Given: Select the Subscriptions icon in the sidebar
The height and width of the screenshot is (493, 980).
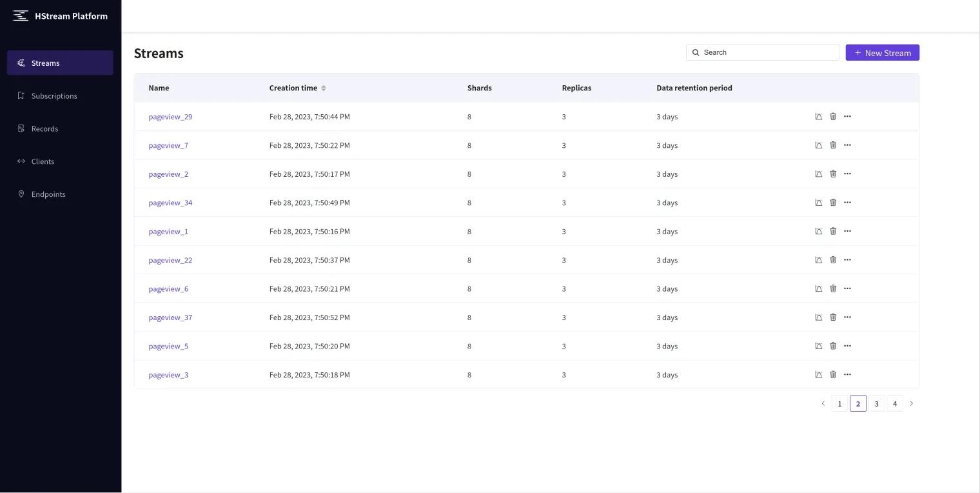Looking at the screenshot, I should pyautogui.click(x=21, y=96).
